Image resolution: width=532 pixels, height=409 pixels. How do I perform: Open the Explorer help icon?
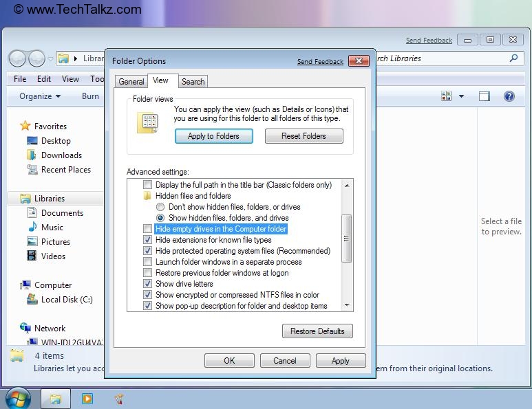[x=509, y=96]
